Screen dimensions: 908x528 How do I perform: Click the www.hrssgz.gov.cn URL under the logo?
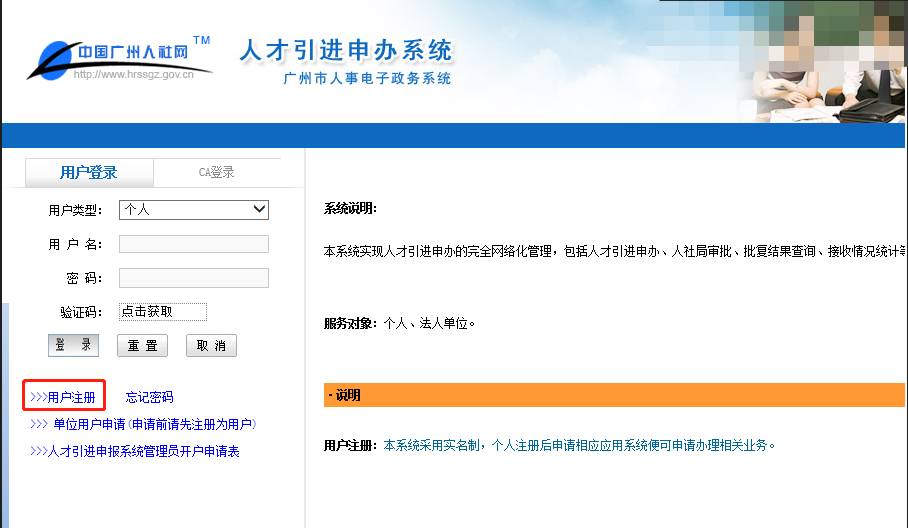pyautogui.click(x=133, y=74)
